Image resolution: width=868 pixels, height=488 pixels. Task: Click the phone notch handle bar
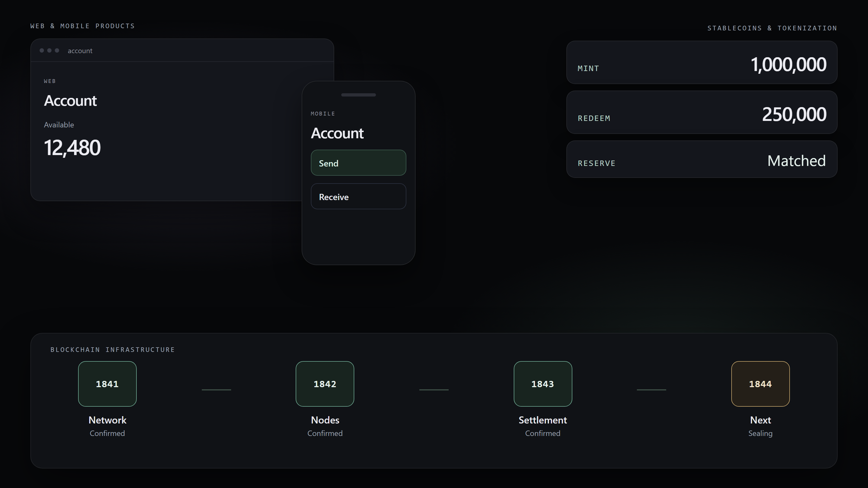pos(358,95)
